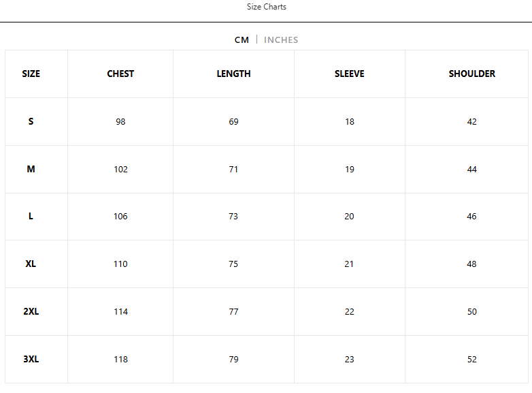Screen dimensions: 532x393
Task: Select the L size row label
Action: click(31, 216)
